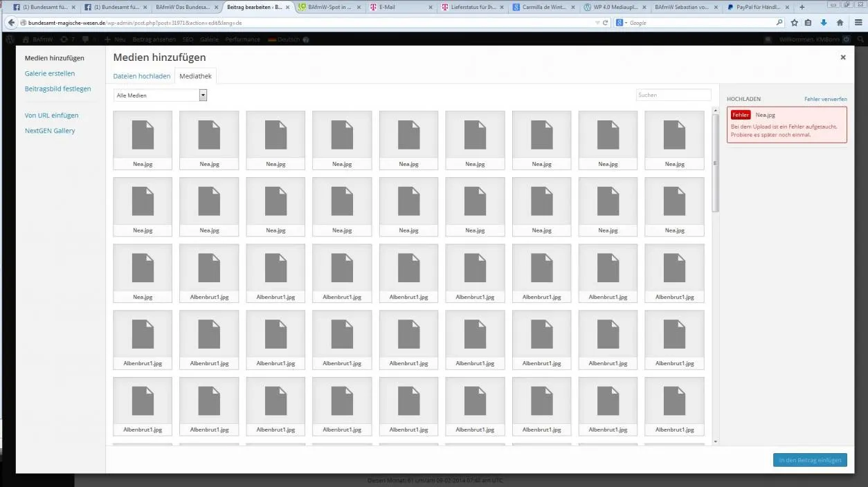
Task: Click the Suchen media search field
Action: click(x=673, y=95)
